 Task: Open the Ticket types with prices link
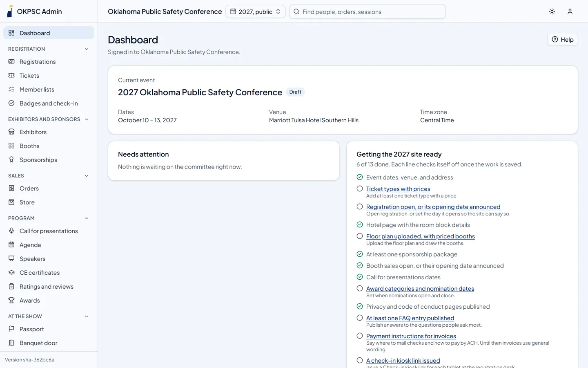pos(398,188)
